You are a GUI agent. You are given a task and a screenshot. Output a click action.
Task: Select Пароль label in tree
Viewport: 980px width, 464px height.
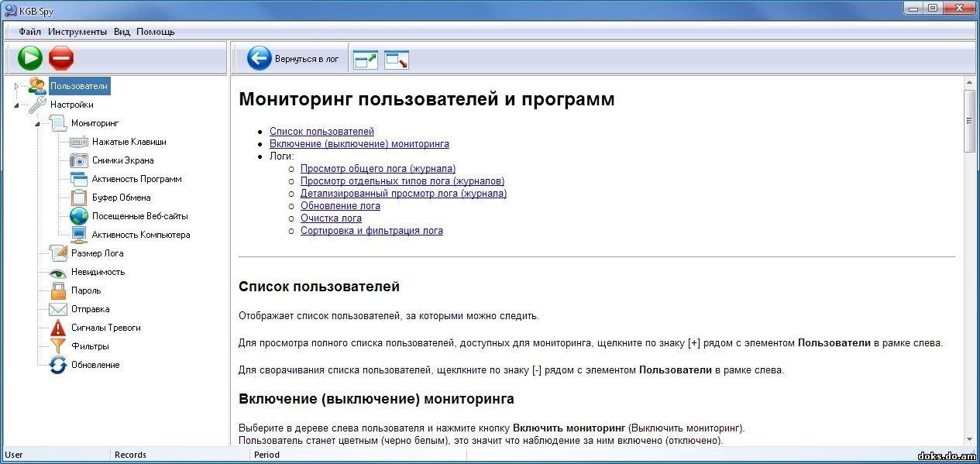(86, 290)
